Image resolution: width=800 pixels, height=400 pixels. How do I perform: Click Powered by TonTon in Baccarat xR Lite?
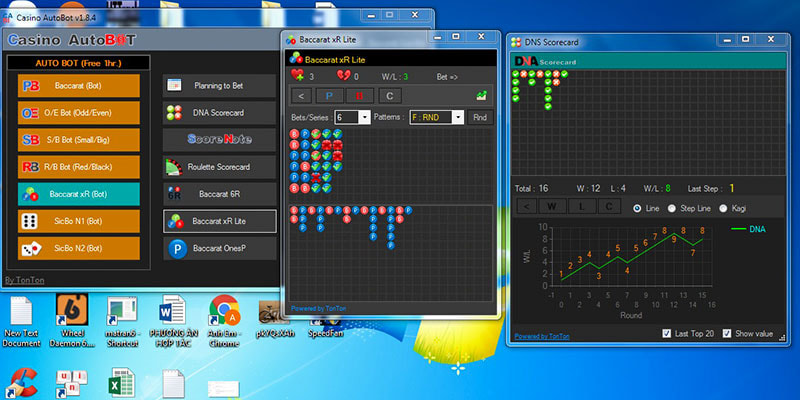(318, 308)
